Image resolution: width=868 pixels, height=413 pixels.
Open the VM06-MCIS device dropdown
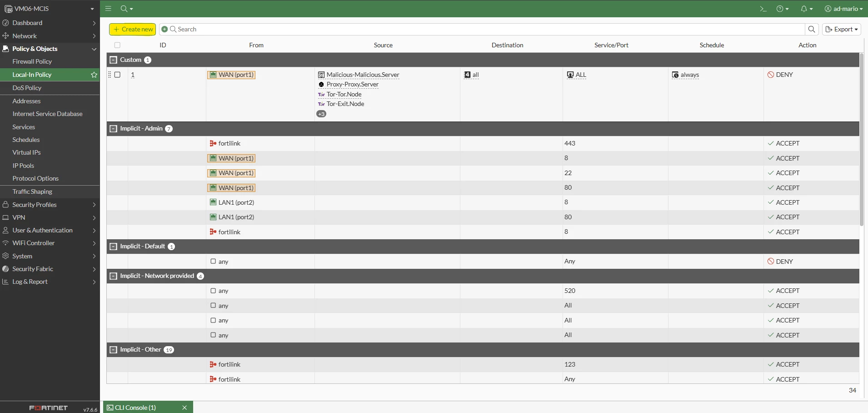click(50, 9)
